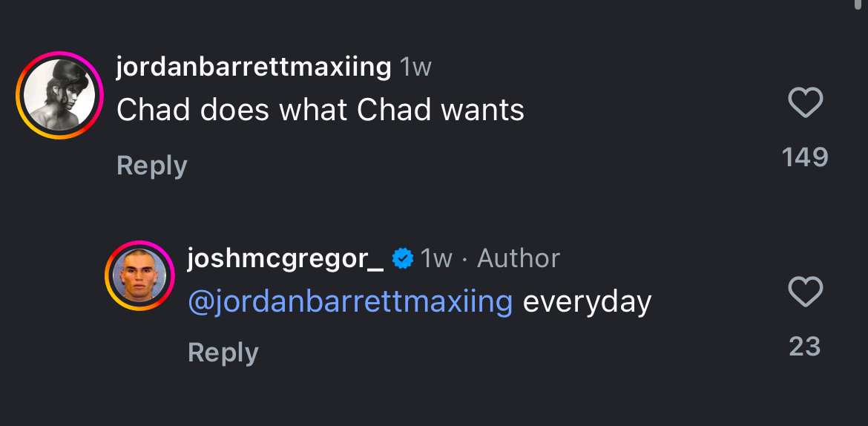Screen dimensions: 868x426
Task: Show the 149 likes list
Action: point(805,157)
